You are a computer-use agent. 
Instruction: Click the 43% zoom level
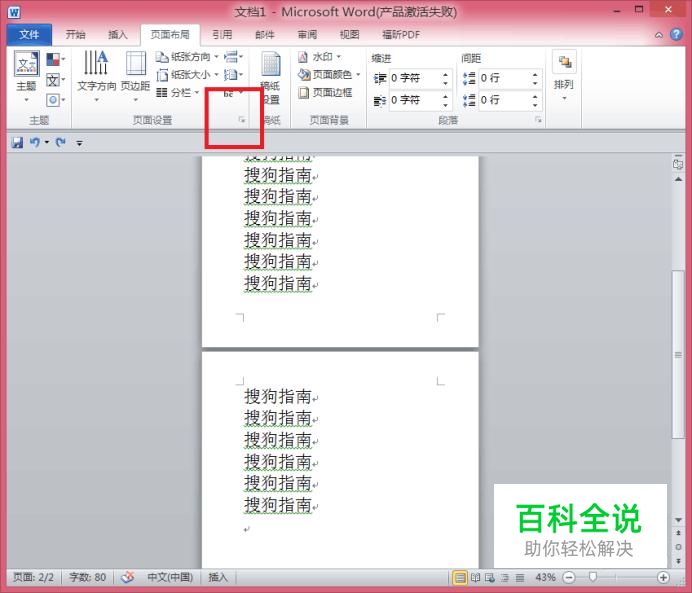(x=545, y=577)
